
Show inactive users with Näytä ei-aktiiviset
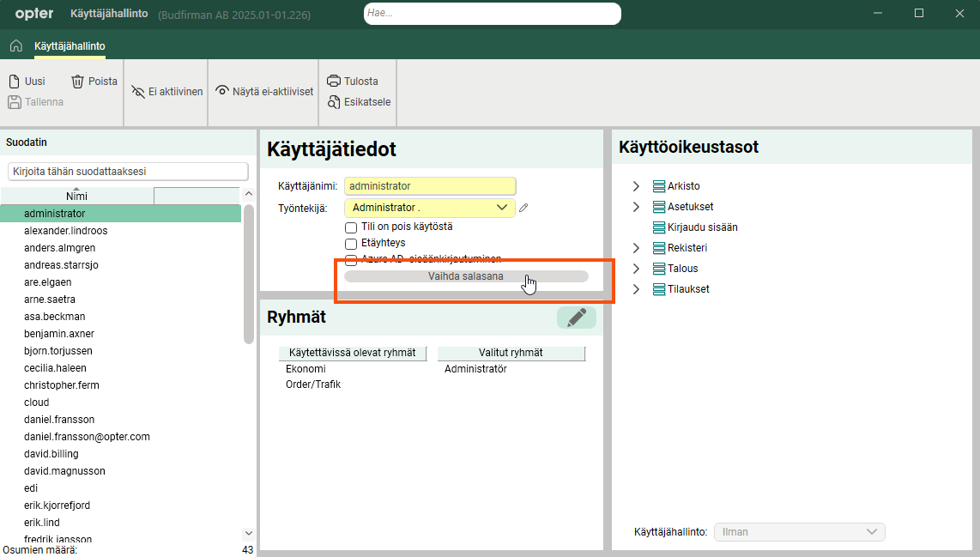(264, 92)
